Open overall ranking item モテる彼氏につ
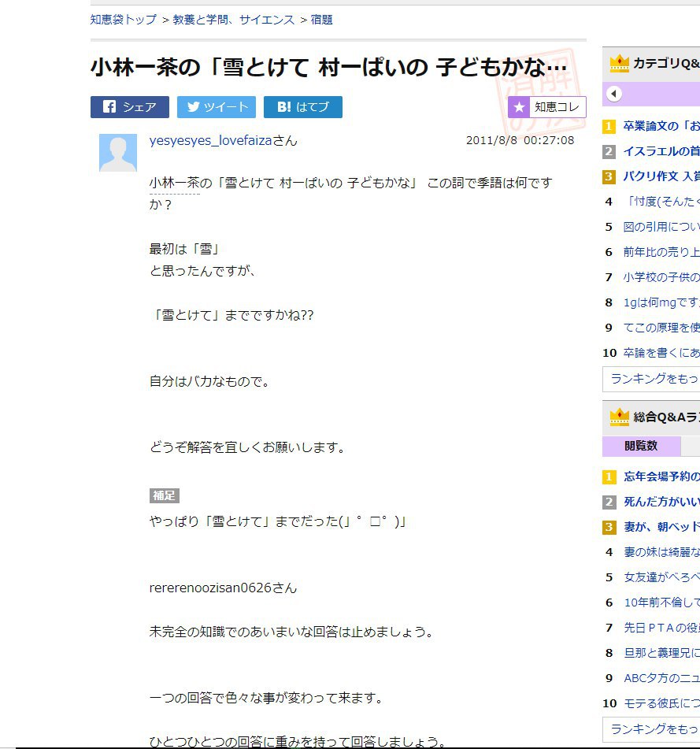700x749 pixels. tap(661, 703)
